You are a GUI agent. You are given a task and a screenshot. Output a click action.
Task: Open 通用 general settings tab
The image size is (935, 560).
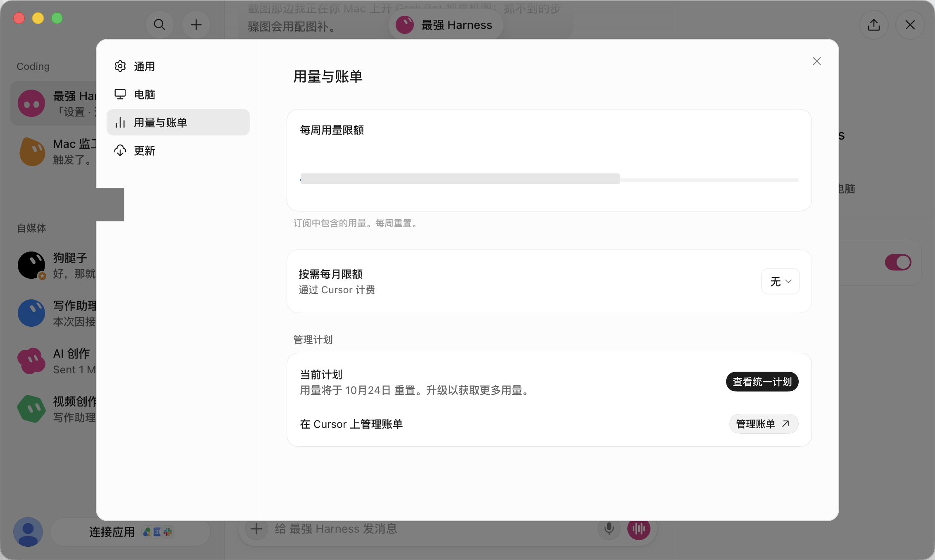tap(178, 66)
